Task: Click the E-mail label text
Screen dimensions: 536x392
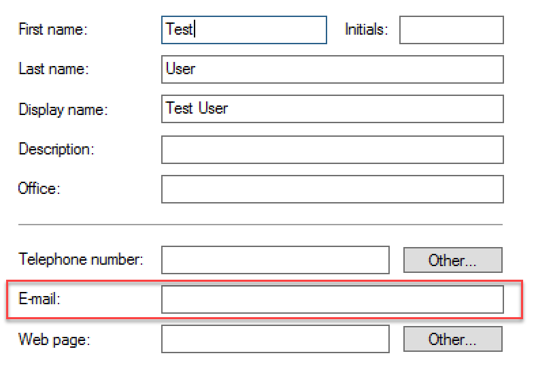Action: [39, 299]
